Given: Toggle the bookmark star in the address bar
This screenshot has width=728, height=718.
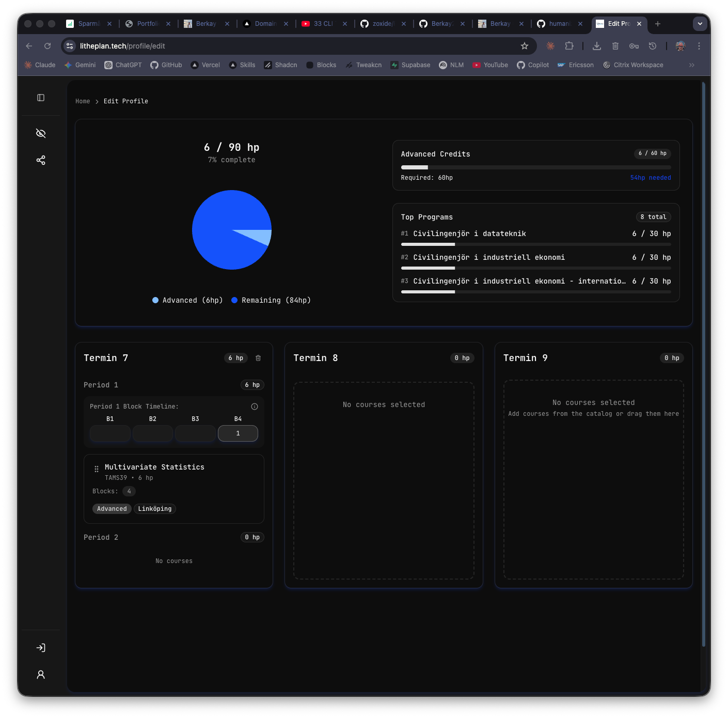Looking at the screenshot, I should 524,46.
